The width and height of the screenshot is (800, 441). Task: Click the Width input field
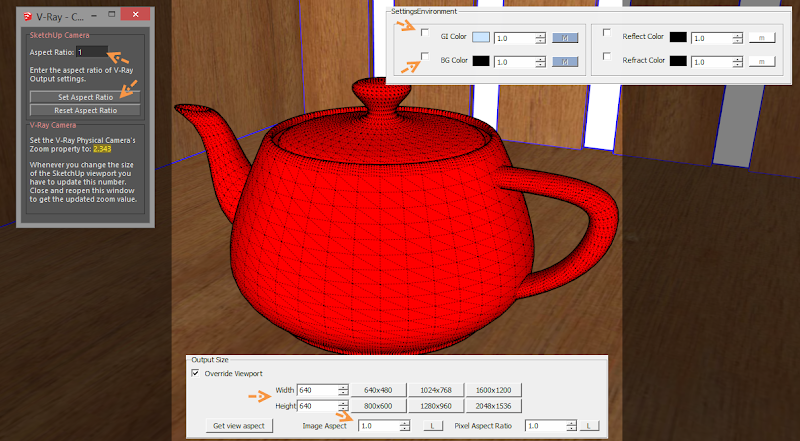tap(317, 390)
